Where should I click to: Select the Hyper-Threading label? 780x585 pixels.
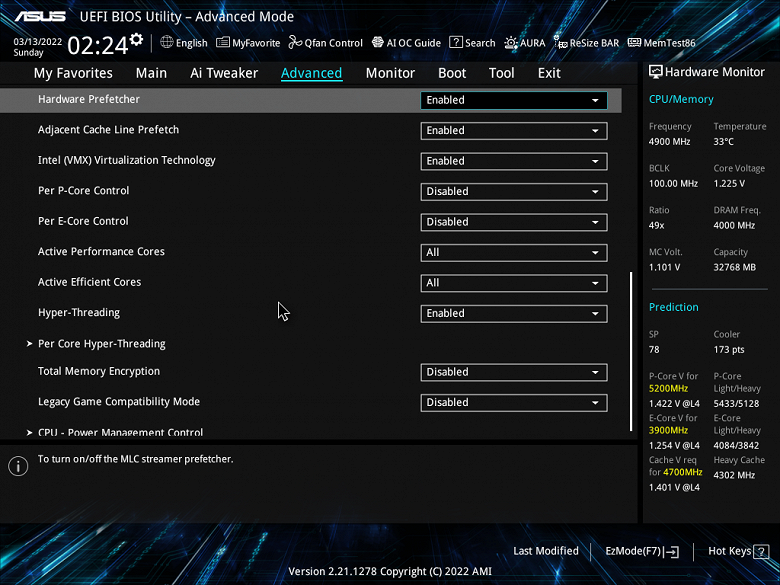tap(79, 313)
